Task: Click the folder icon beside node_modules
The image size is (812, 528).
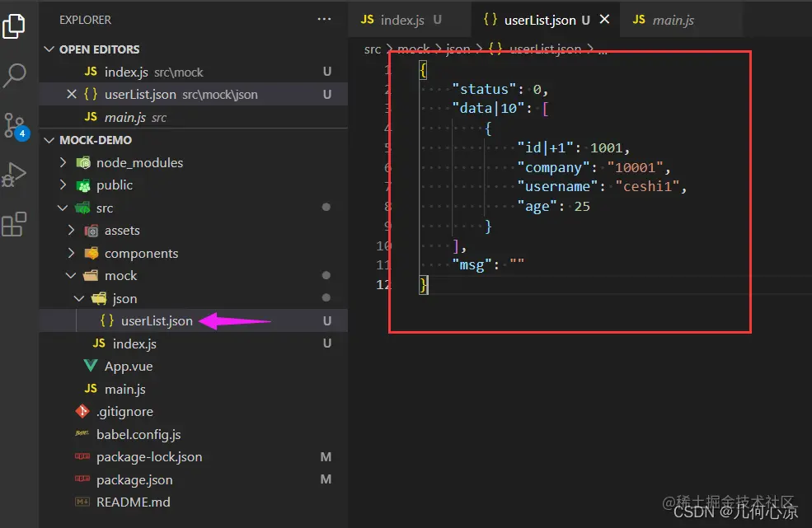Action: coord(83,162)
